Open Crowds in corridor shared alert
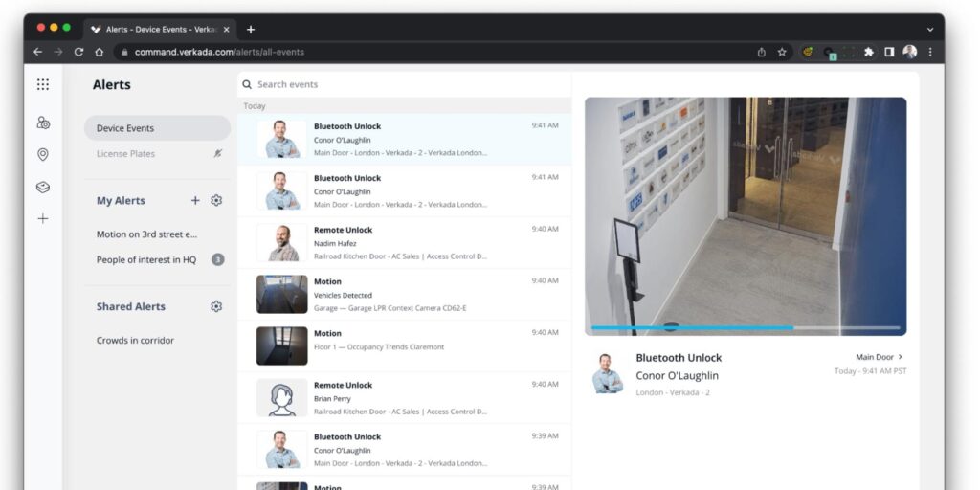Screen dimensions: 980x490 (x=135, y=341)
